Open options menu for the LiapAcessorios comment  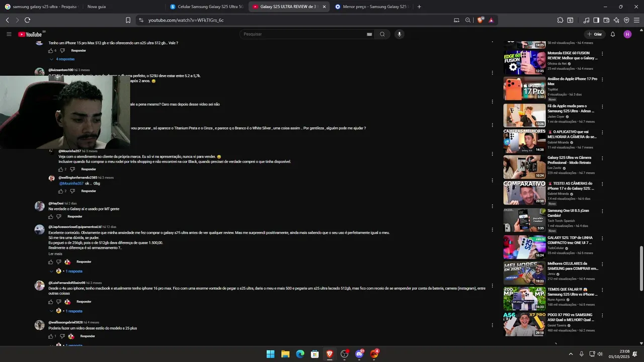[492, 229]
